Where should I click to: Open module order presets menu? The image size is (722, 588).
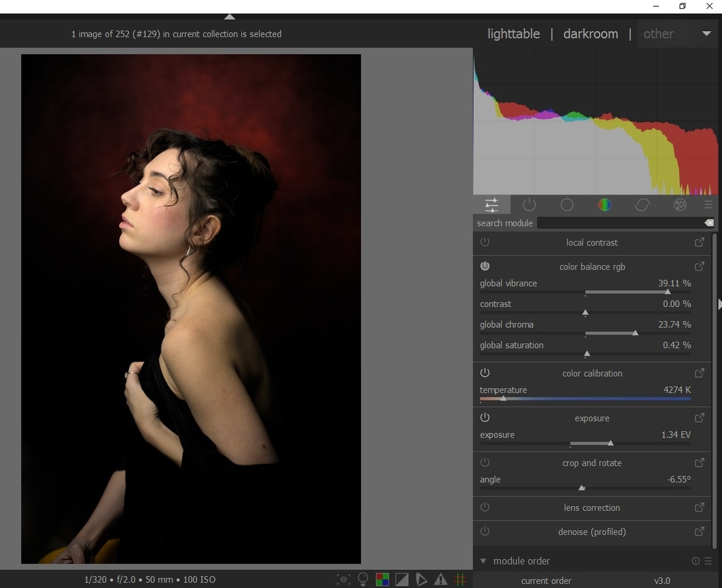coord(708,561)
